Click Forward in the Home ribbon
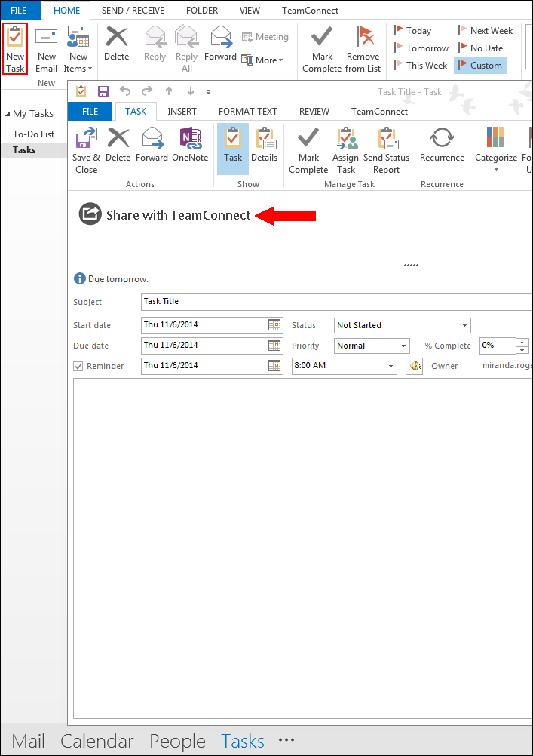Viewport: 533px width, 756px height. (220, 45)
